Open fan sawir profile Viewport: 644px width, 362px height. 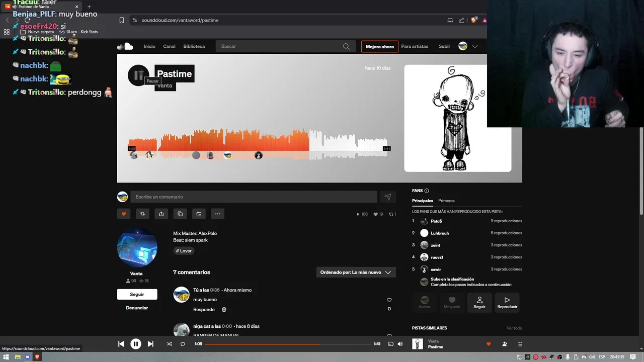[x=436, y=269]
